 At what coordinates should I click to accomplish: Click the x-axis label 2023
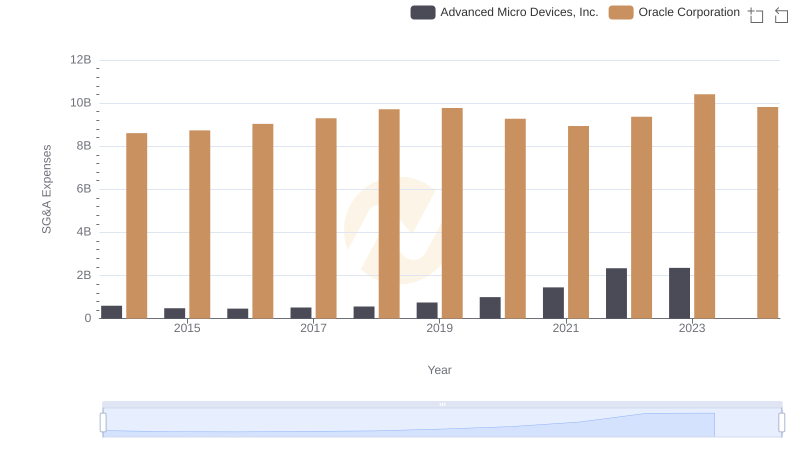(692, 328)
